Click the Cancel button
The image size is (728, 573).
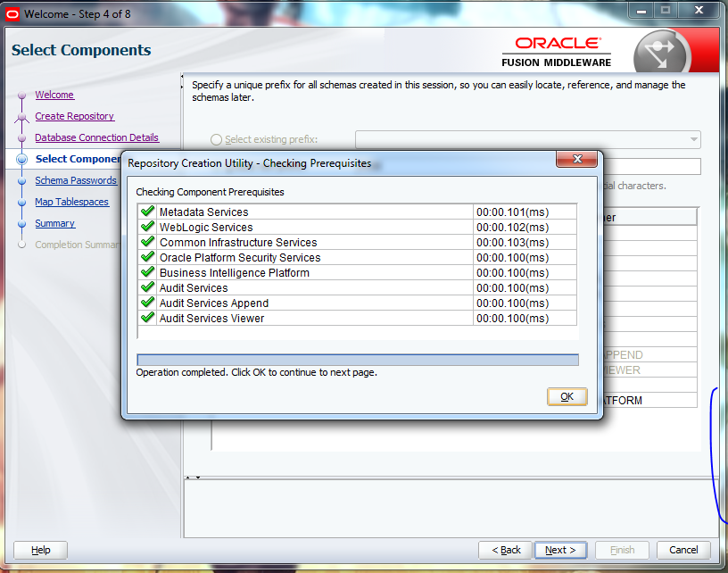click(x=683, y=550)
